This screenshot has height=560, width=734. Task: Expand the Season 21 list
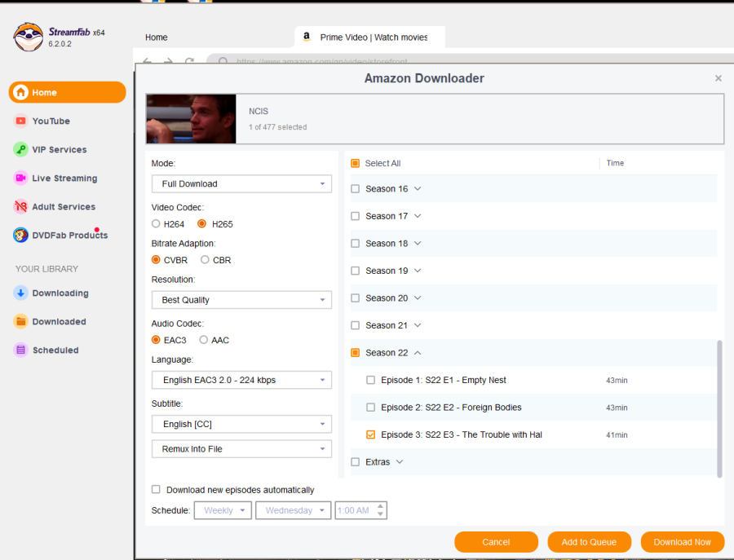(x=418, y=325)
